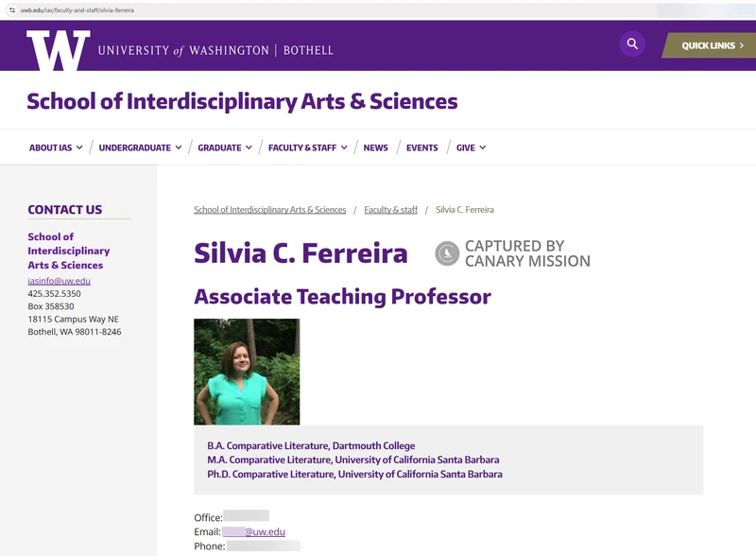This screenshot has height=556, width=756.
Task: Click the Silvia C. Ferreira page heading
Action: (x=301, y=252)
